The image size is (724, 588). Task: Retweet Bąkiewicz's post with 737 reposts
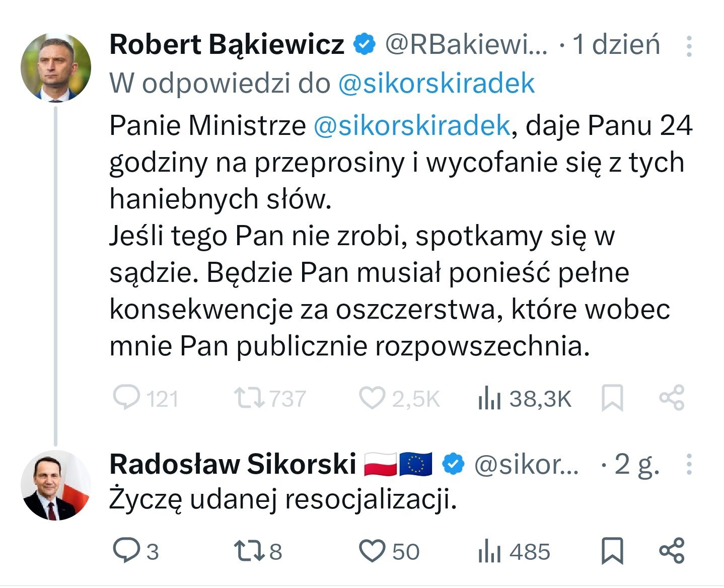pos(249,398)
